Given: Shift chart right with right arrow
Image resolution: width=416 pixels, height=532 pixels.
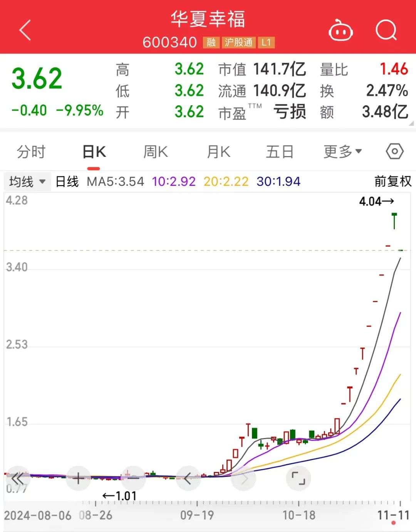Looking at the screenshot, I should 243,479.
